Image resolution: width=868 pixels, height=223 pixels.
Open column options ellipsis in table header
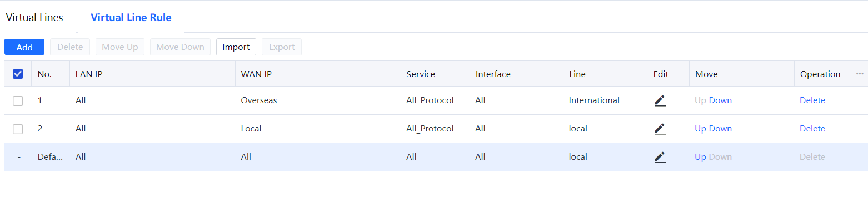pyautogui.click(x=860, y=74)
